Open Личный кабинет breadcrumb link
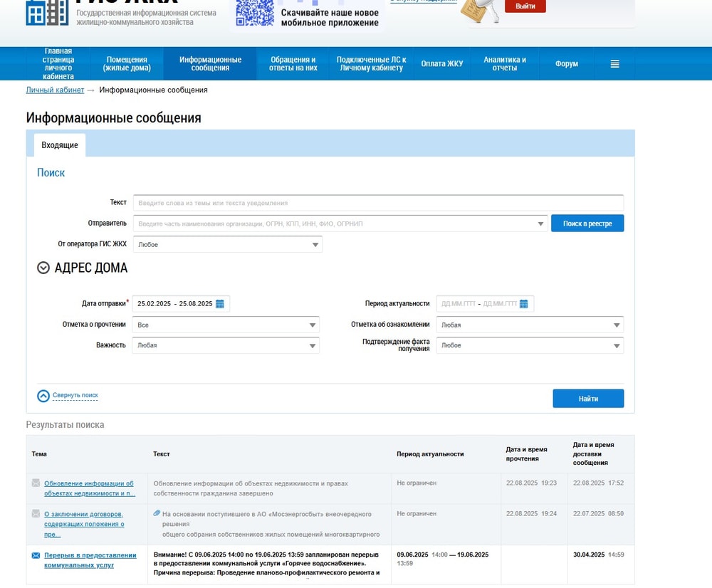The width and height of the screenshot is (712, 588). (x=55, y=90)
